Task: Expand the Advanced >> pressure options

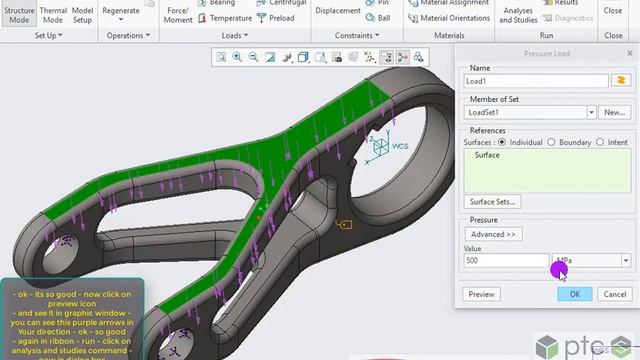Action: tap(493, 234)
